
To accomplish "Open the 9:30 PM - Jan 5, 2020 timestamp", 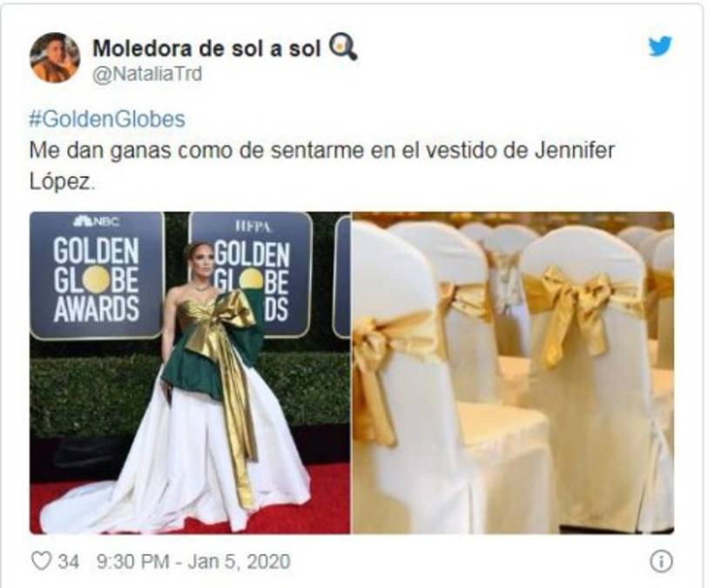I will click(x=193, y=561).
